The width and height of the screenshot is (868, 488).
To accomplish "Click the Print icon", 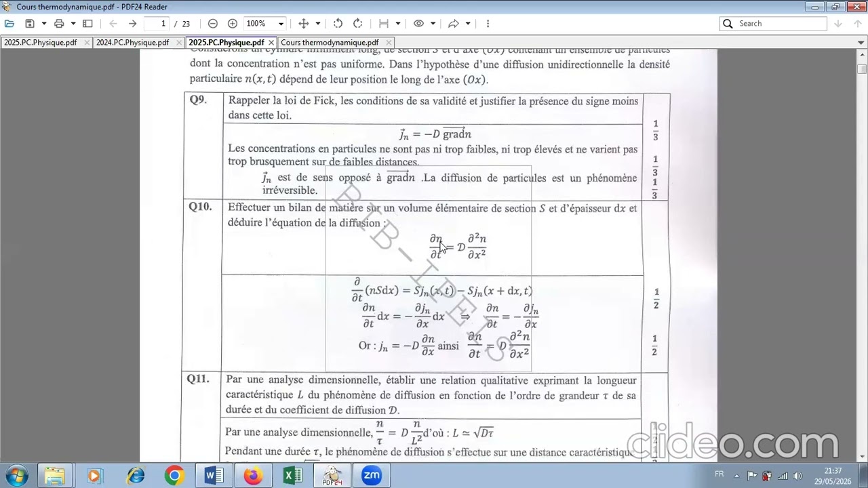I will (59, 24).
